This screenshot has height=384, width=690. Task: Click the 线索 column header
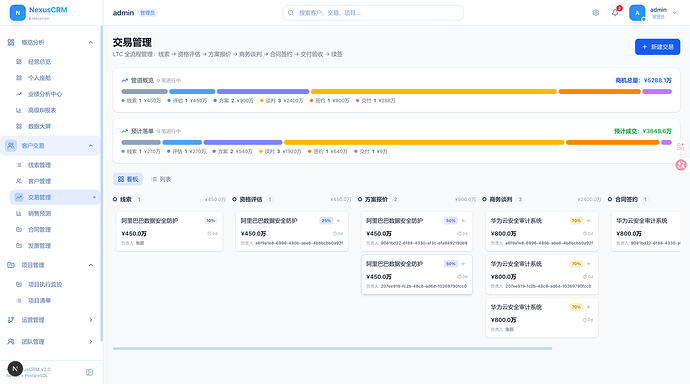[126, 199]
